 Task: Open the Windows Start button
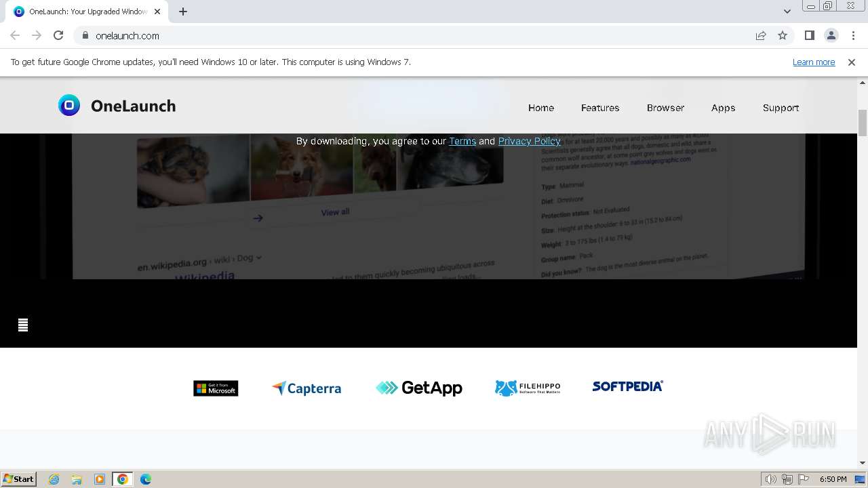18,479
